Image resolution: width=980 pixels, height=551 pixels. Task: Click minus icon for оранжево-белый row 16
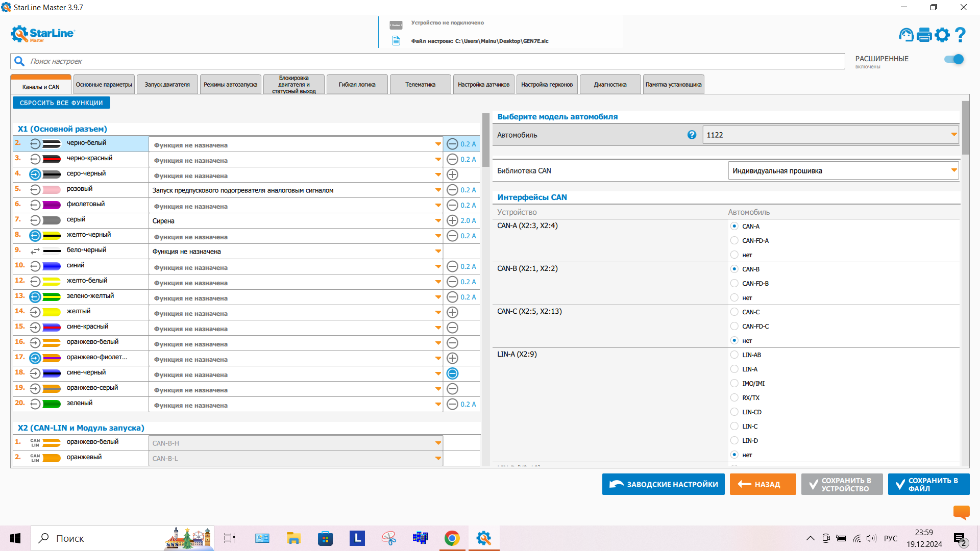click(x=452, y=343)
